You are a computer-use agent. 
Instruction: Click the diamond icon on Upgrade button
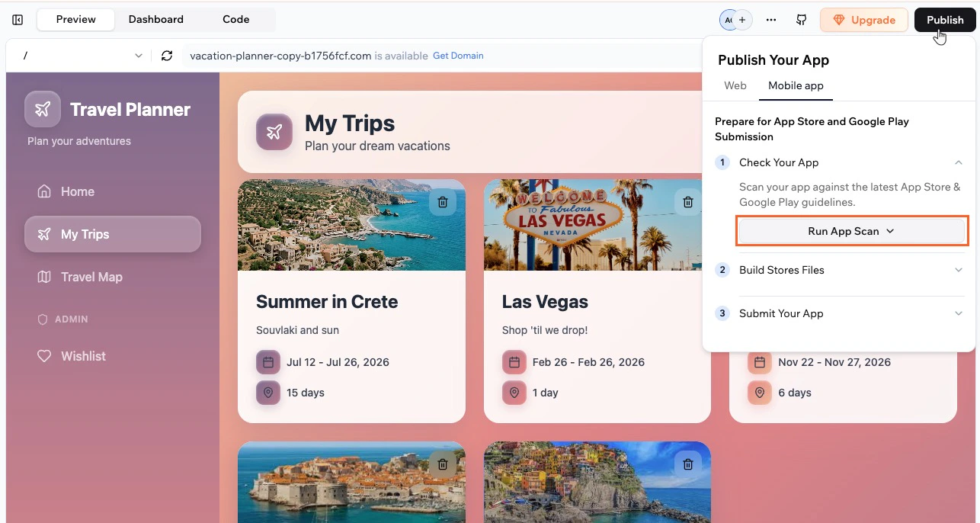click(839, 20)
